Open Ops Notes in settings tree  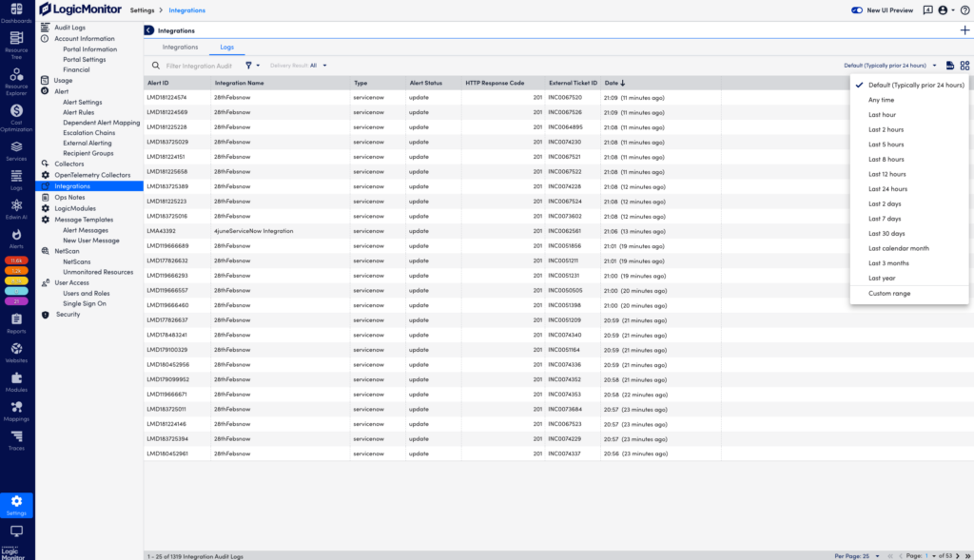tap(69, 198)
